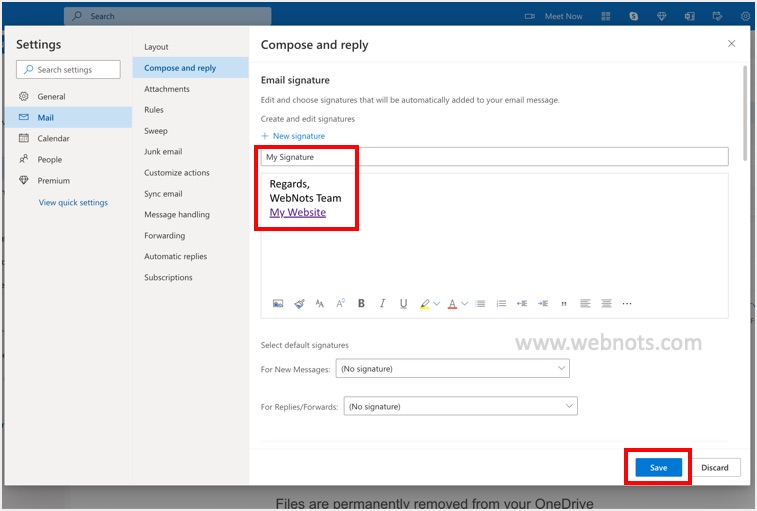Open Sync email settings

point(191,193)
